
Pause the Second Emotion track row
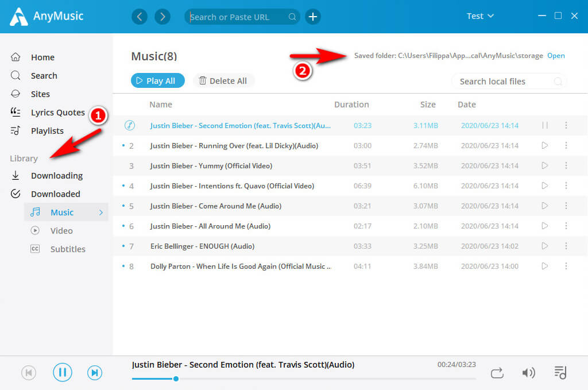point(545,125)
